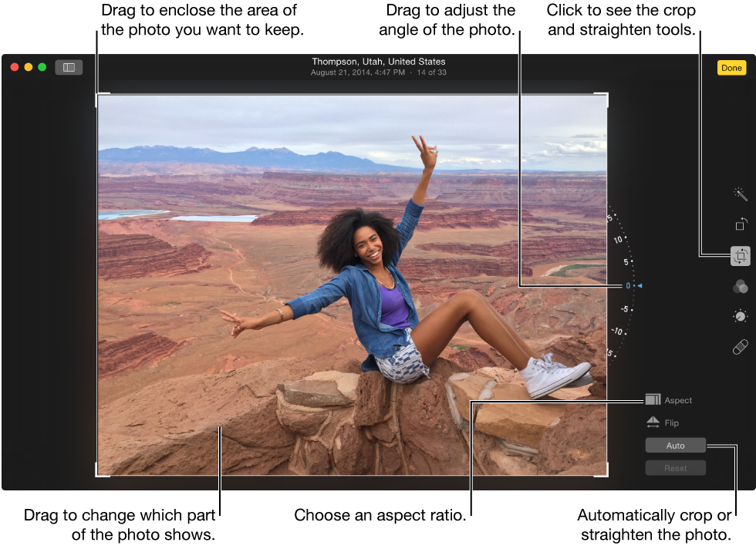
Task: Select the highlighted Crop tool
Action: click(740, 256)
